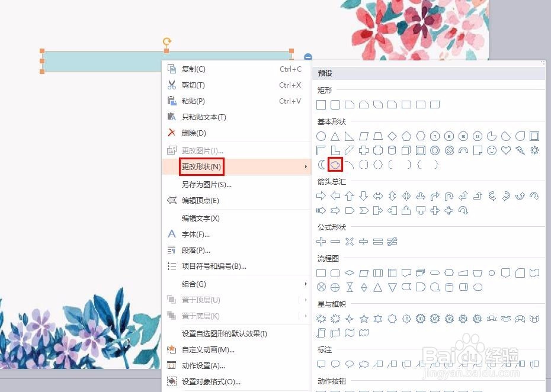Select 粘贴(P) menu entry

point(193,101)
